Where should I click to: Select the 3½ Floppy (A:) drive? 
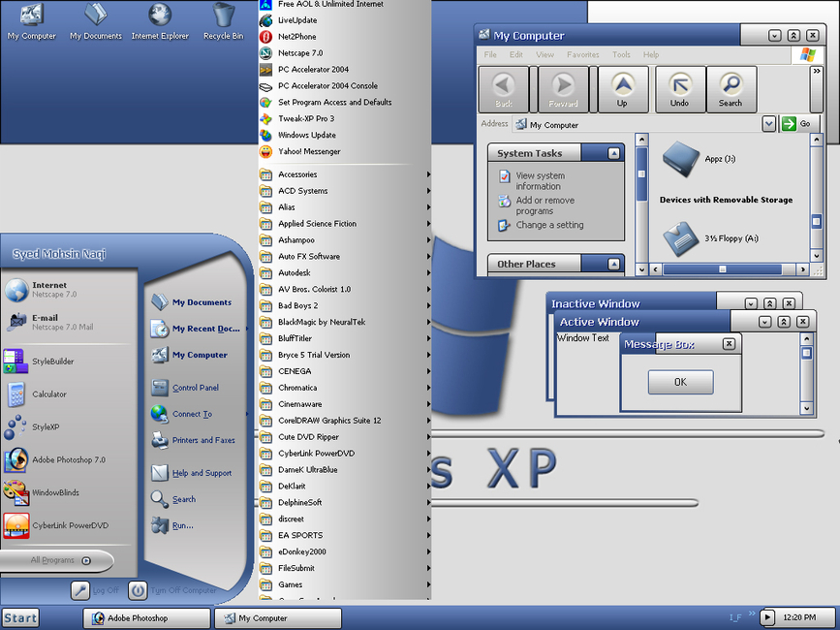[710, 239]
